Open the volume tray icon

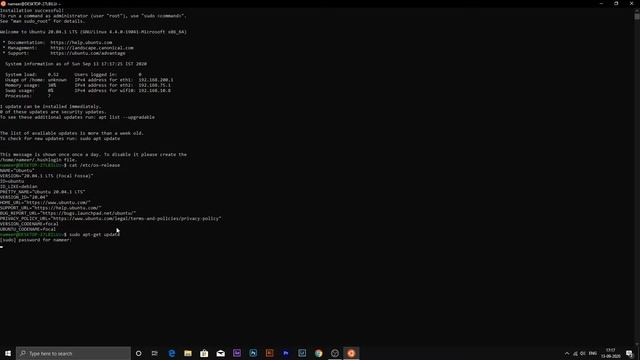pyautogui.click(x=583, y=353)
